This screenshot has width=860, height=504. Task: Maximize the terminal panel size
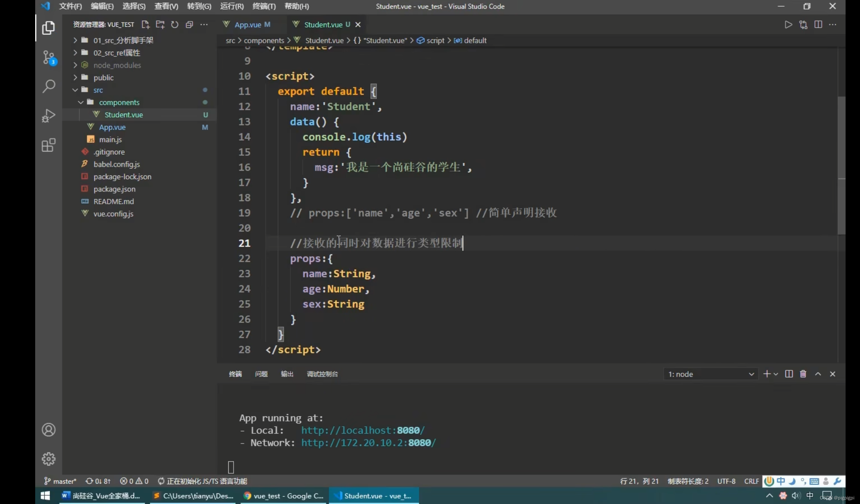point(818,374)
